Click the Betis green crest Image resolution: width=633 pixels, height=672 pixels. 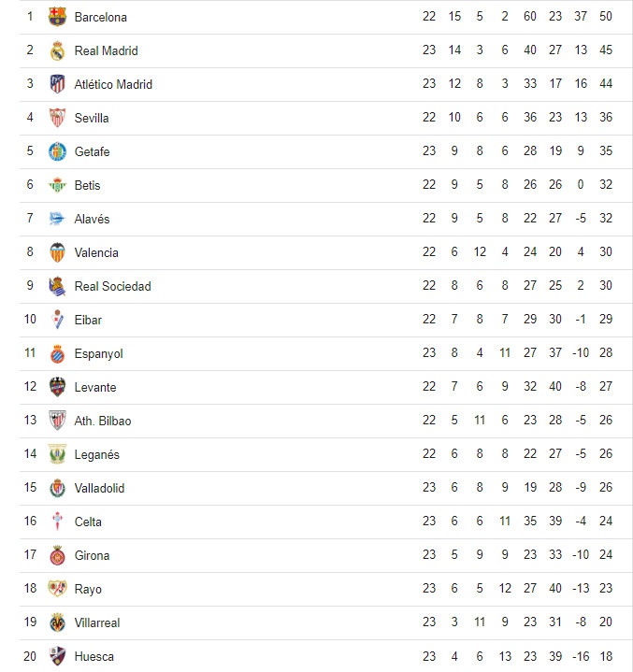pos(58,185)
